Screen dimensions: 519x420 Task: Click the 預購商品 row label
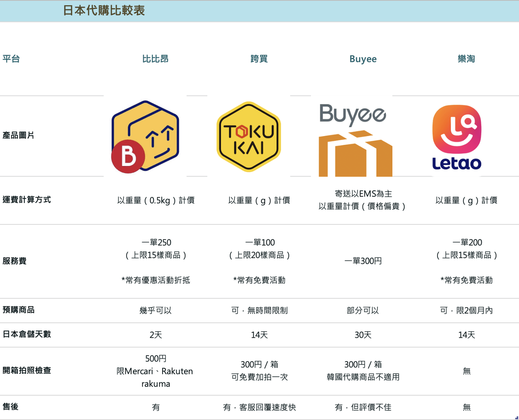pyautogui.click(x=19, y=310)
